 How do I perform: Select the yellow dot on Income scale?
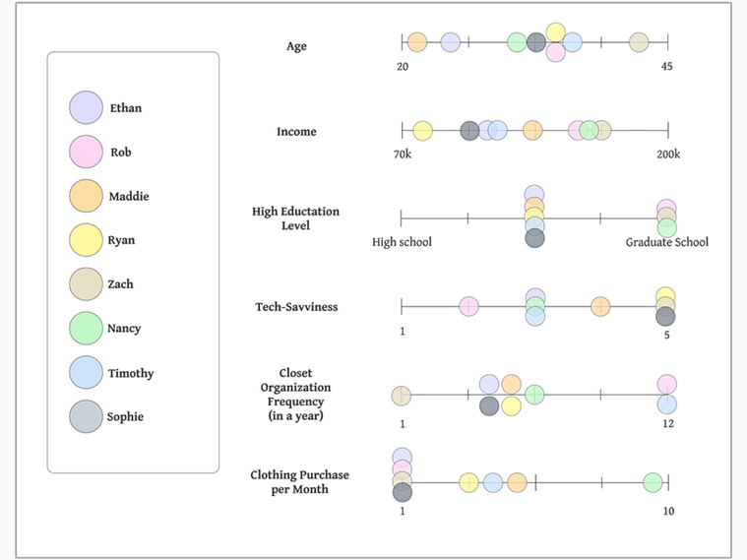(422, 131)
